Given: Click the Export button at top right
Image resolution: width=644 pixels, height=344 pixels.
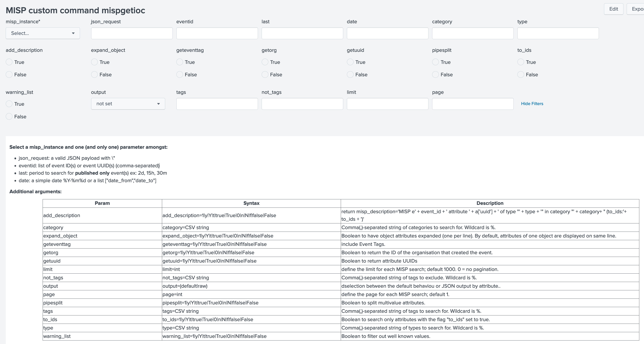Looking at the screenshot, I should (x=636, y=9).
